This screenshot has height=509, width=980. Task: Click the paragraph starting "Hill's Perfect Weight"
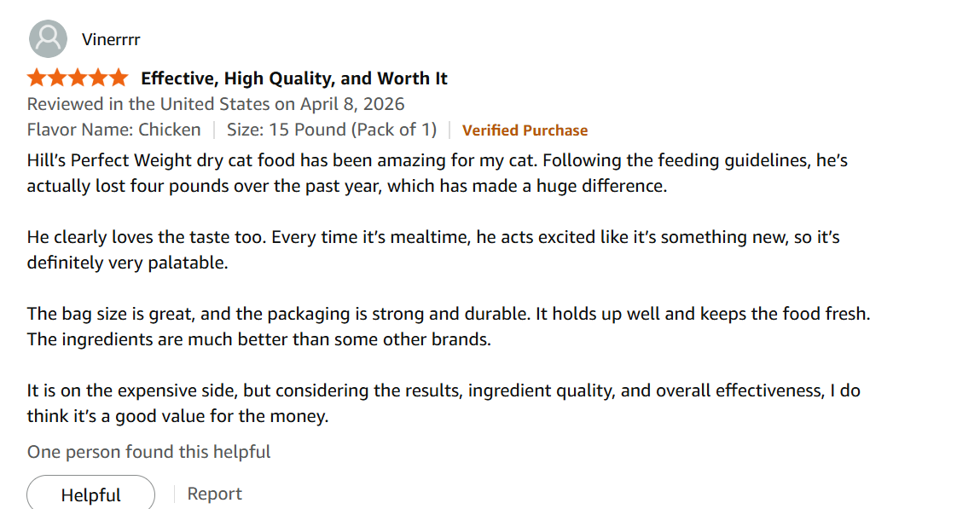tap(437, 173)
